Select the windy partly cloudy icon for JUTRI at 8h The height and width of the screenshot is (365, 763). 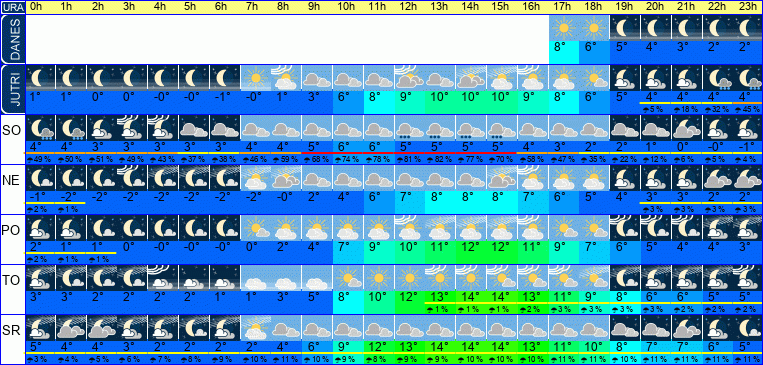coord(286,78)
